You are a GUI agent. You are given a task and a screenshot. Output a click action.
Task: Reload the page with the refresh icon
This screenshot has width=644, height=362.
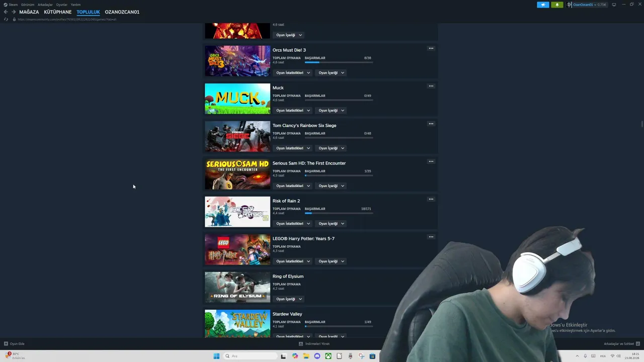click(x=6, y=20)
